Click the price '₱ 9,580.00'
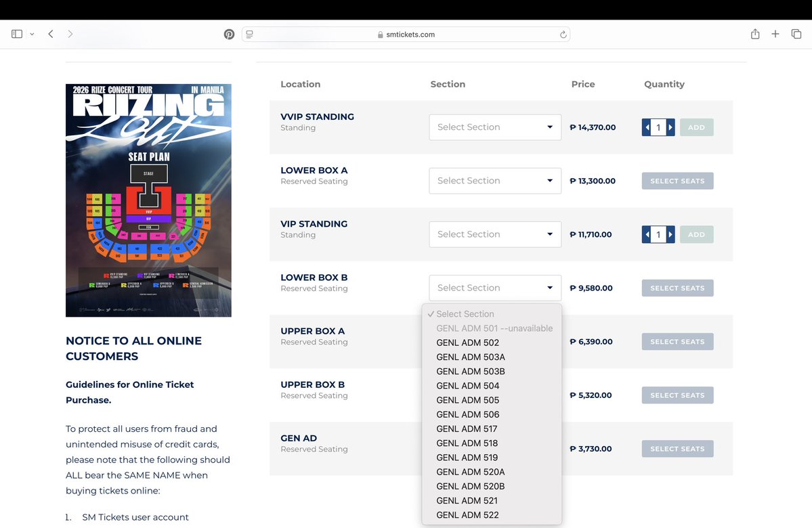The height and width of the screenshot is (528, 812). (591, 288)
